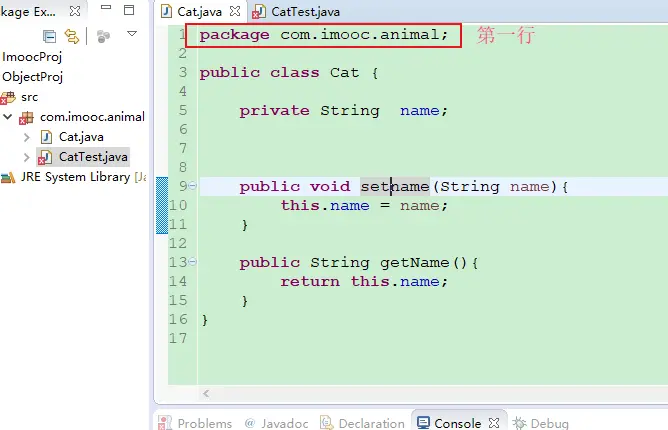Click 'private String name;' line

[343, 111]
